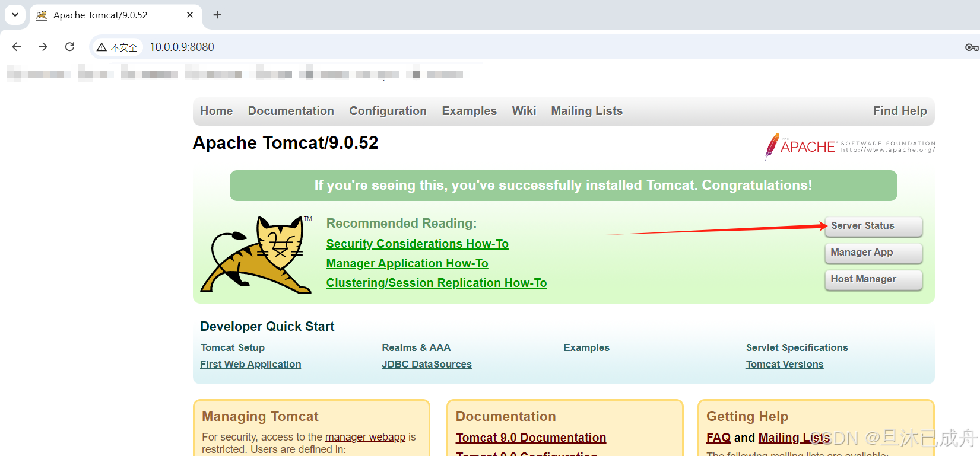Click the Host Manager button

874,279
